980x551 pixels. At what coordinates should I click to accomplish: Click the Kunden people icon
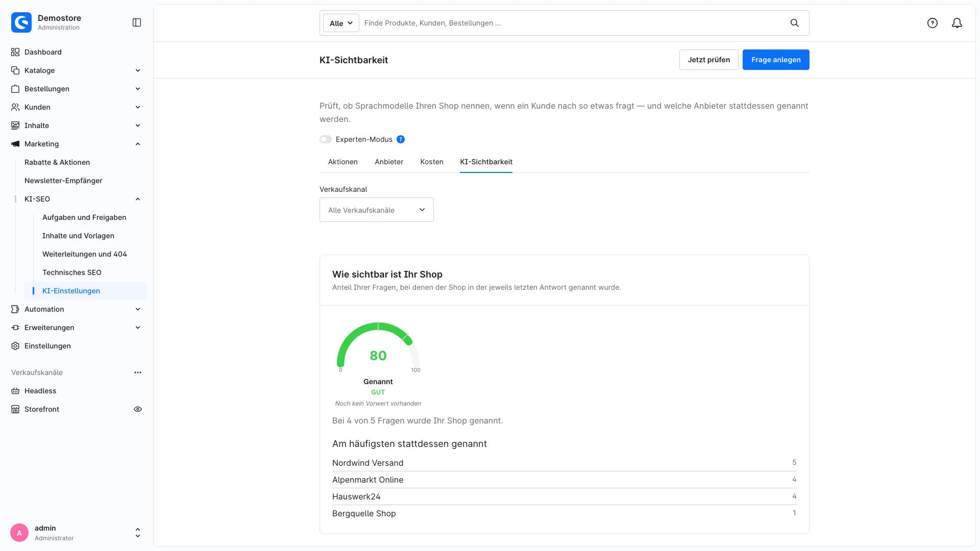coord(15,107)
